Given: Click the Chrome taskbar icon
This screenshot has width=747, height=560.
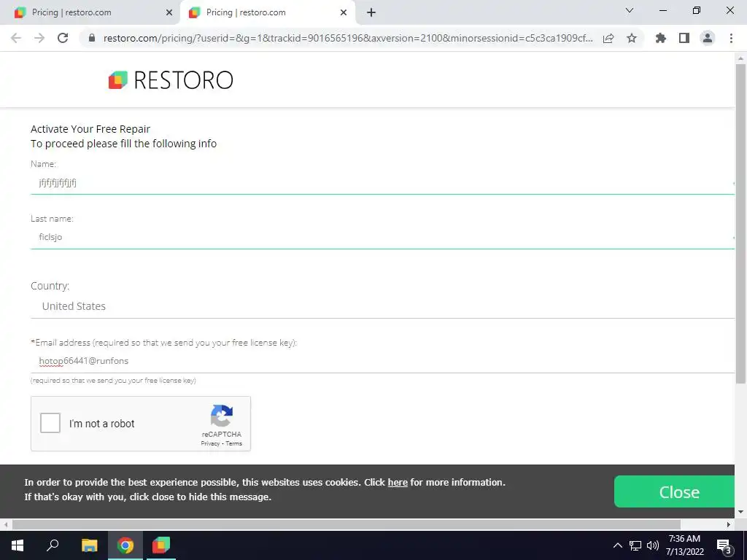Looking at the screenshot, I should tap(125, 545).
